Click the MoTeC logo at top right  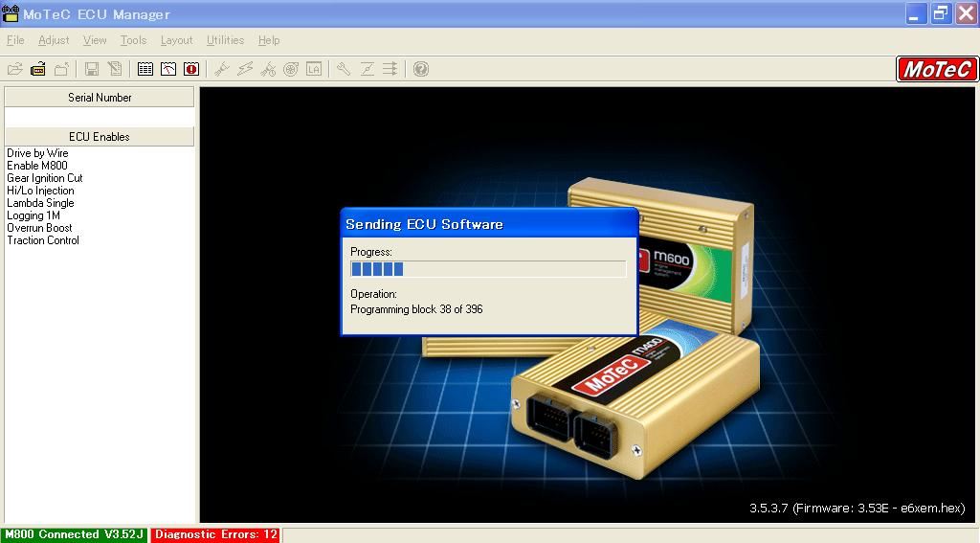click(x=937, y=69)
